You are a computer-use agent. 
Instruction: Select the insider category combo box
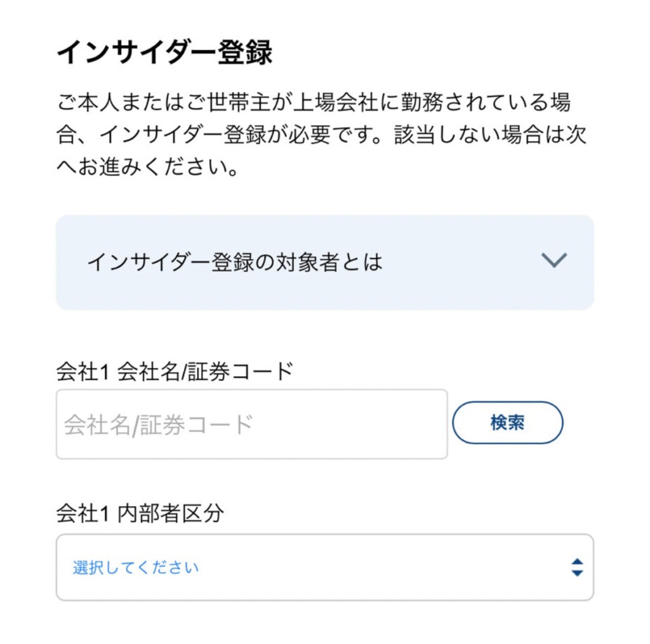324,567
